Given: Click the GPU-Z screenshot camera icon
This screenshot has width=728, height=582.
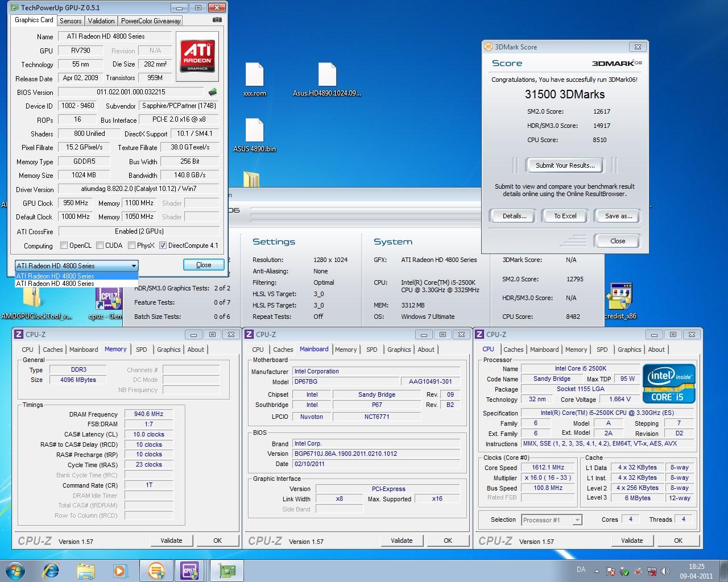Looking at the screenshot, I should click(217, 20).
